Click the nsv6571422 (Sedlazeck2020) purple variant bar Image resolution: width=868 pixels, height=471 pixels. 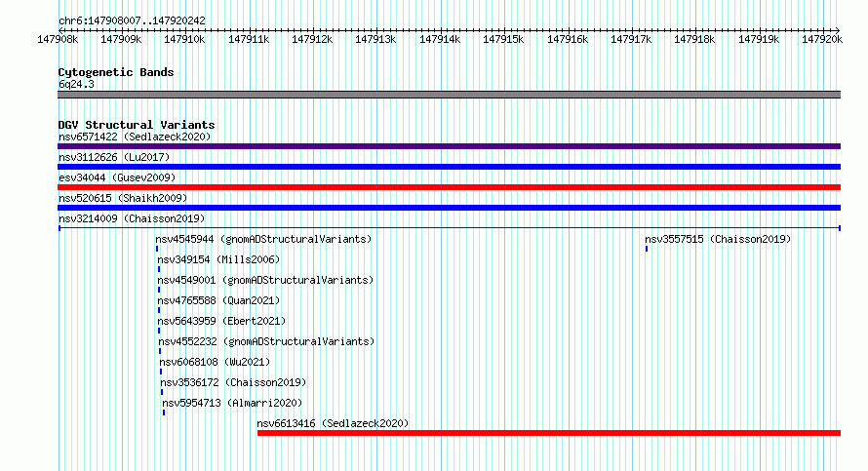pos(449,146)
